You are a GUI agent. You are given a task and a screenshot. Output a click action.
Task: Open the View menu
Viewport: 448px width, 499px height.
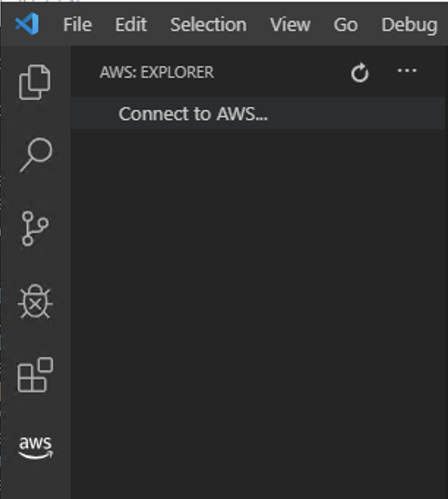point(290,24)
